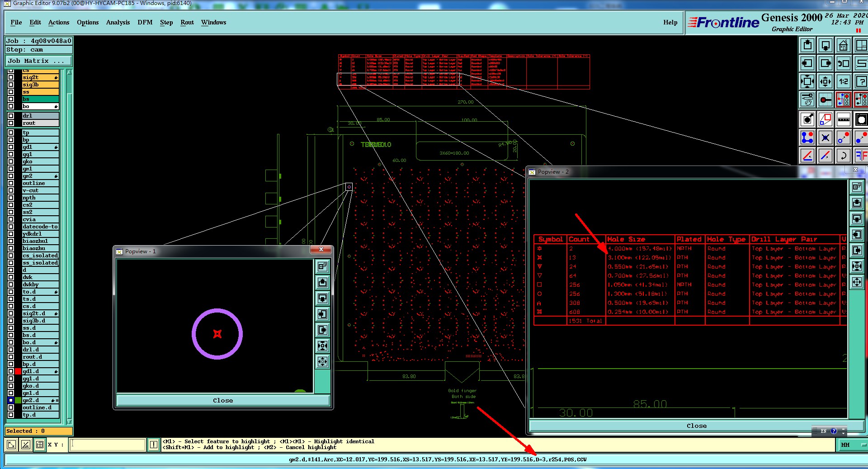Select the layer name datecode-to

40,227
